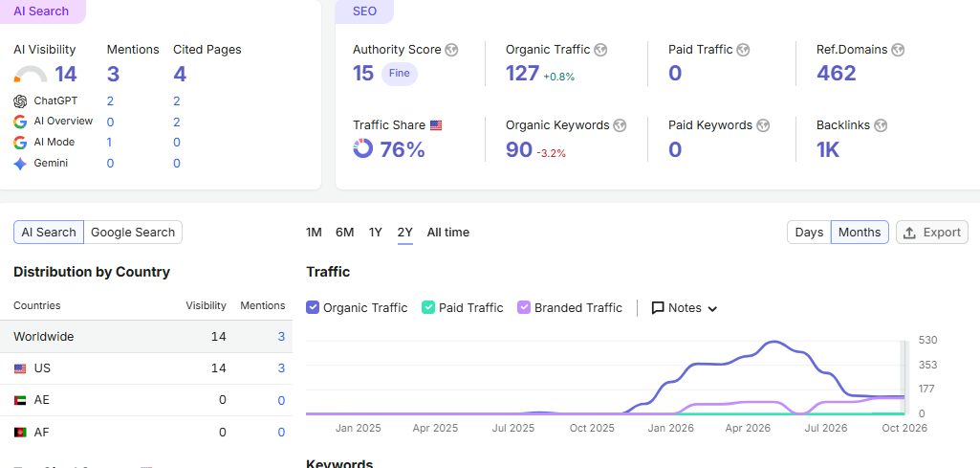Screen dimensions: 980x468
Task: Select the Google Search toggle button
Action: (133, 233)
